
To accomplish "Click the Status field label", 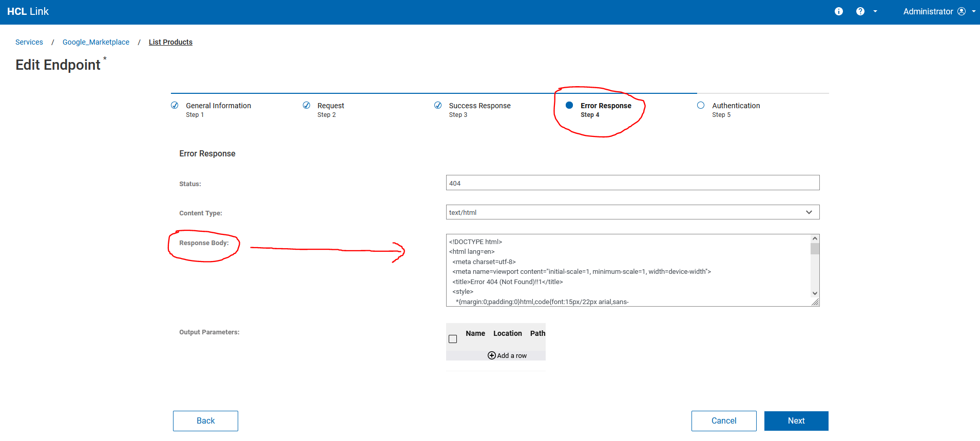I will (x=190, y=184).
